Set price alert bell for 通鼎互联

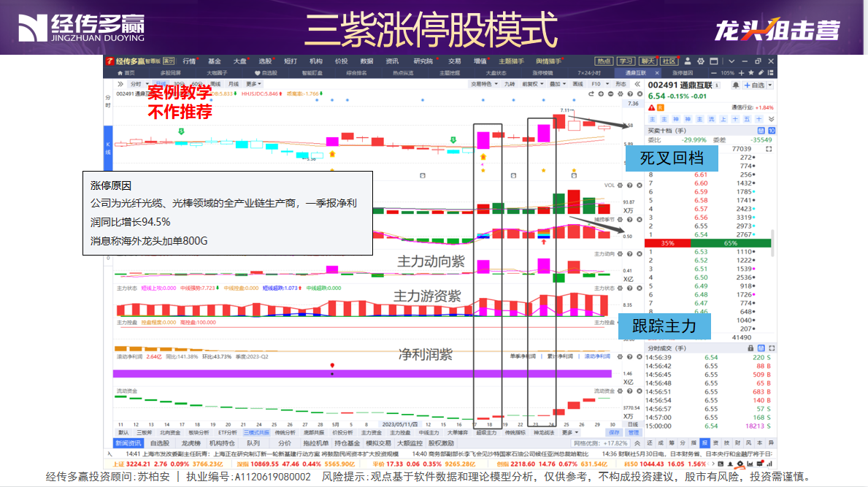coord(736,85)
